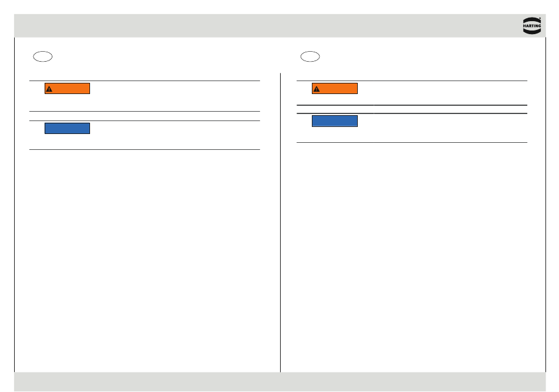Click the empty oval above the right column
The height and width of the screenshot is (392, 559).
[x=310, y=56]
